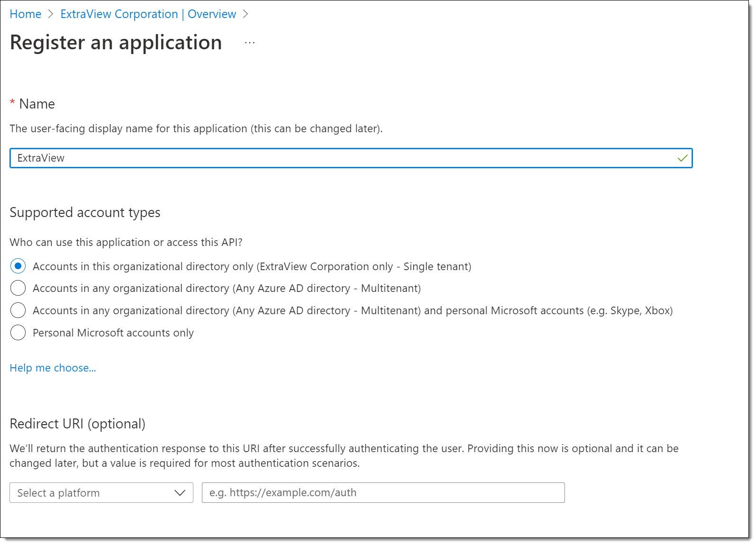Open ExtraView Corporation | Overview breadcrumb
The image size is (756, 545).
coord(148,14)
